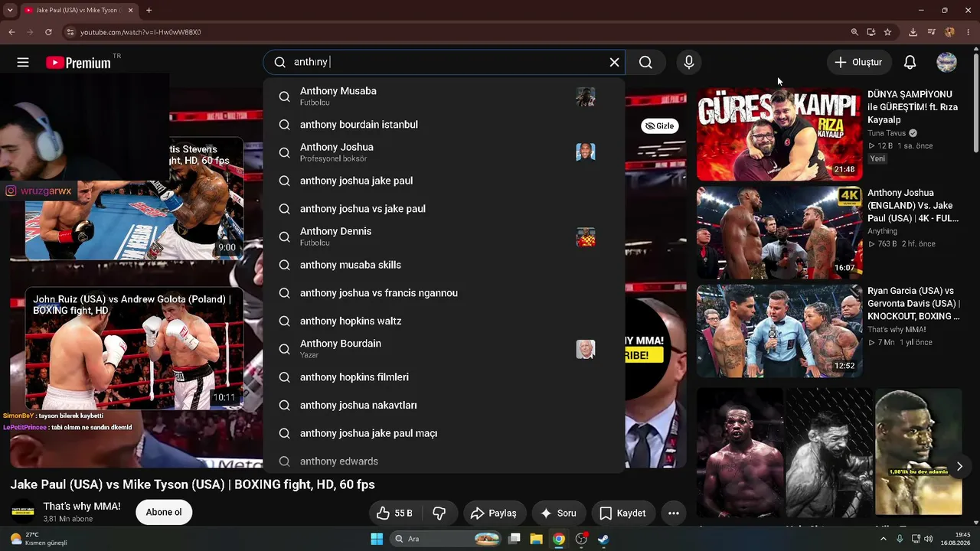Choose suggestion anthony edwards
Screen dimensions: 980x551
pos(444,461)
